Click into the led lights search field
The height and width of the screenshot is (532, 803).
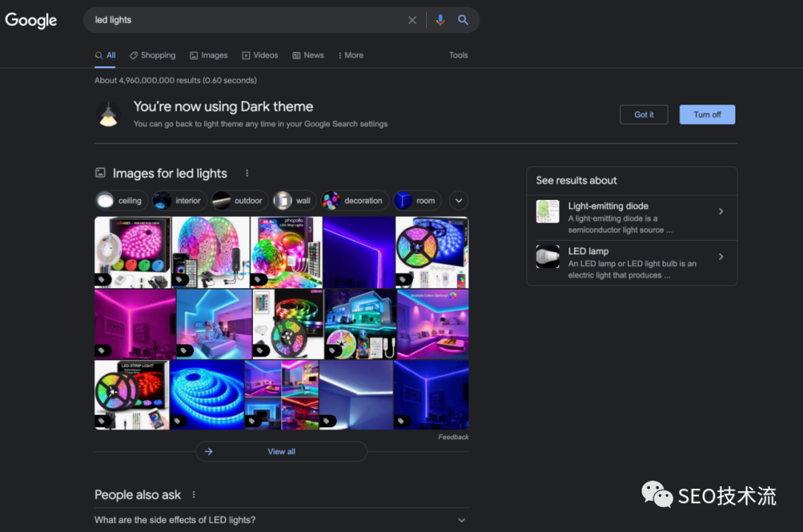pyautogui.click(x=245, y=20)
